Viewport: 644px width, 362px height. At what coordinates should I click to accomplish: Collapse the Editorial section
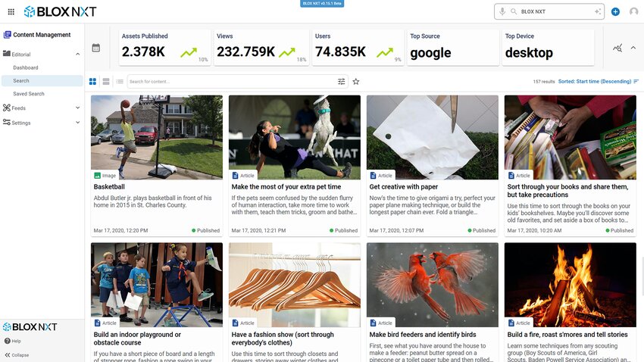[x=77, y=55]
